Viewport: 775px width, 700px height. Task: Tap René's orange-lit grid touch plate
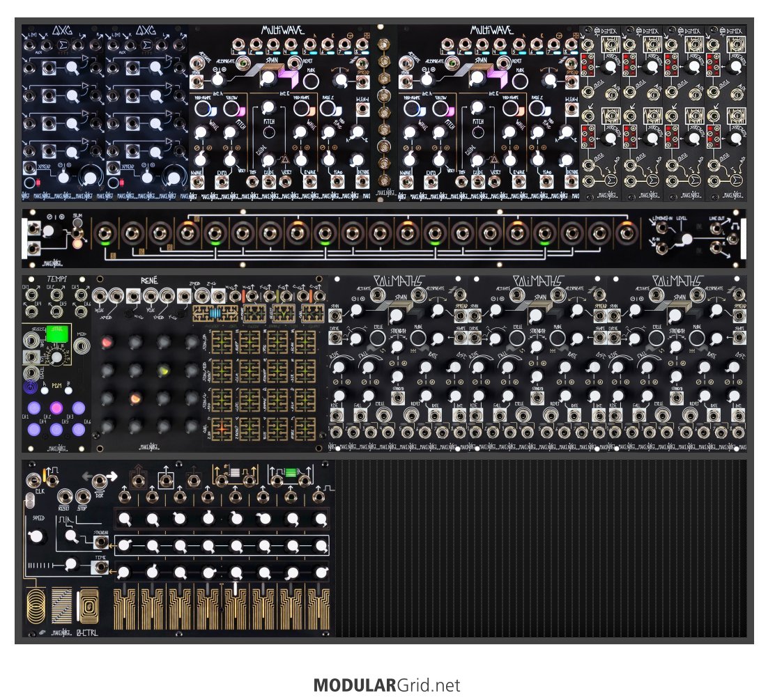(x=222, y=428)
